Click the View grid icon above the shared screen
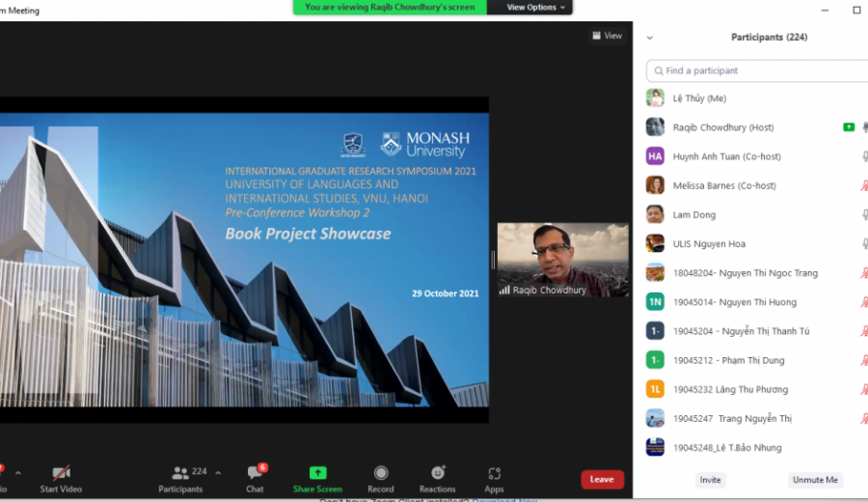The height and width of the screenshot is (502, 868). [x=596, y=36]
